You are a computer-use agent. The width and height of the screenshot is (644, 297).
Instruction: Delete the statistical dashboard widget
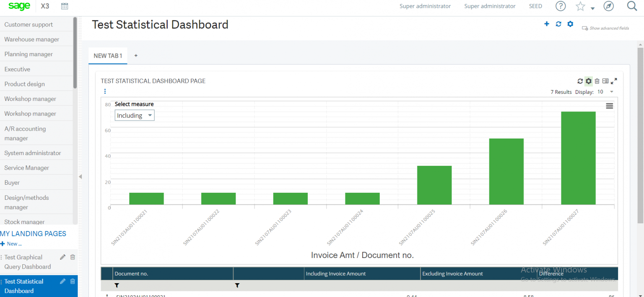[x=597, y=81]
